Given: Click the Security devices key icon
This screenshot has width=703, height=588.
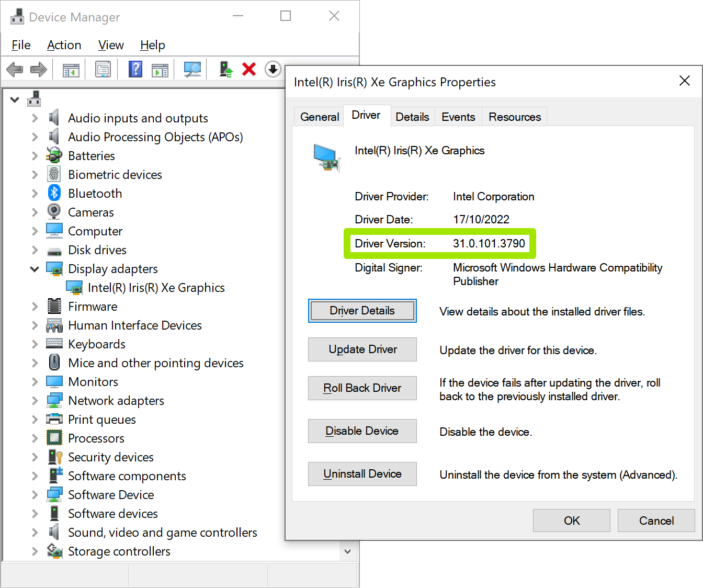Looking at the screenshot, I should tap(55, 457).
